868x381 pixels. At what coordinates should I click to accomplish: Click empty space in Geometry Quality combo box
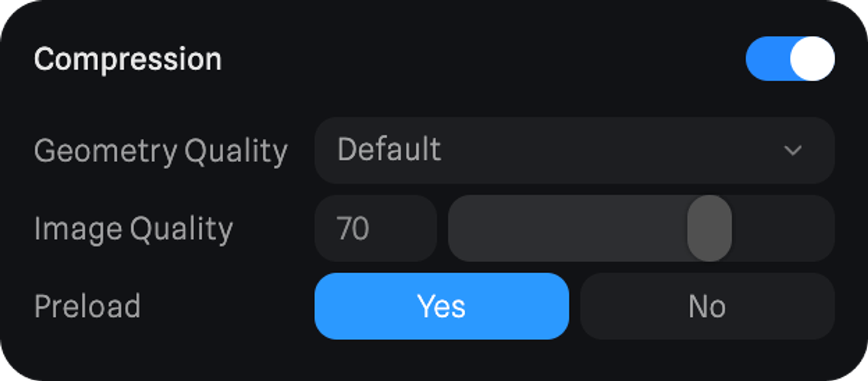608,150
